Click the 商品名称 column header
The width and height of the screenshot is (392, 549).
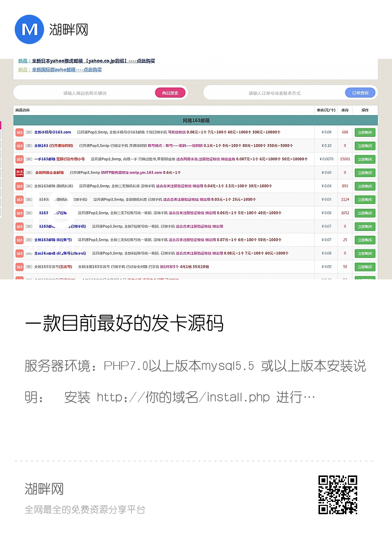[23, 110]
